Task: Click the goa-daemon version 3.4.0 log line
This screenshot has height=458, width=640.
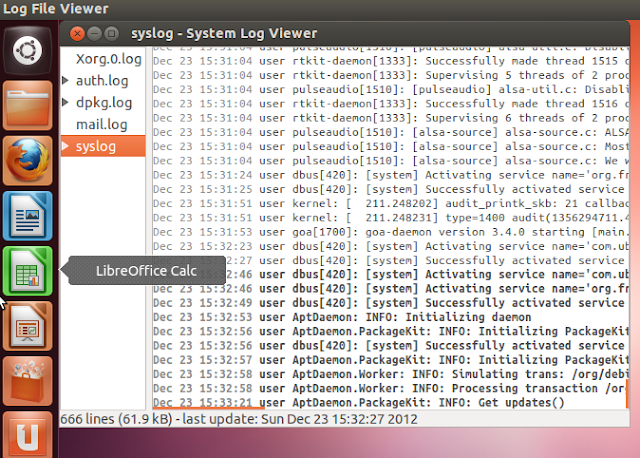Action: tap(390, 232)
